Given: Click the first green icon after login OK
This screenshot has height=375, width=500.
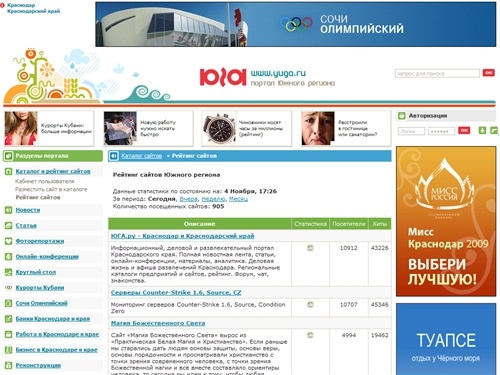Looking at the screenshot, I should 482,130.
